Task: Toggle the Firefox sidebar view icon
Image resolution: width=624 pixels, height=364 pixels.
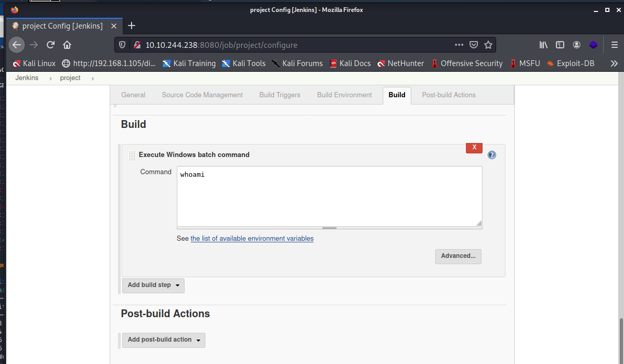Action: coord(560,45)
